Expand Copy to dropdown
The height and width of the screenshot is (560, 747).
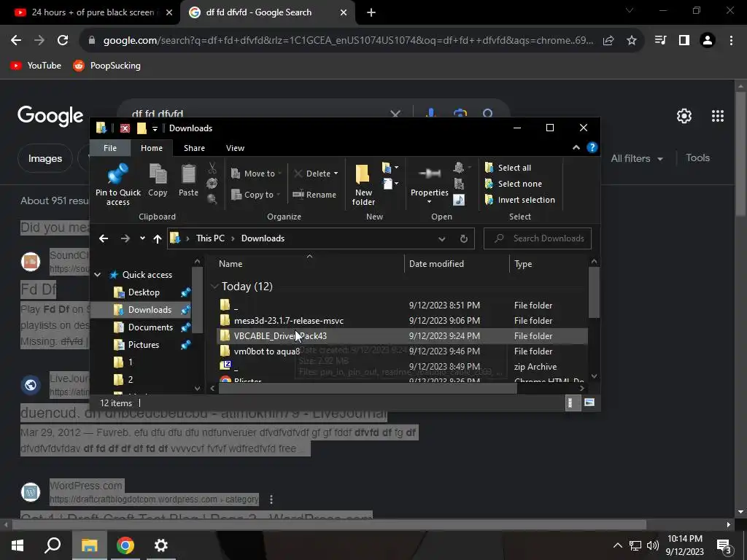click(x=278, y=194)
